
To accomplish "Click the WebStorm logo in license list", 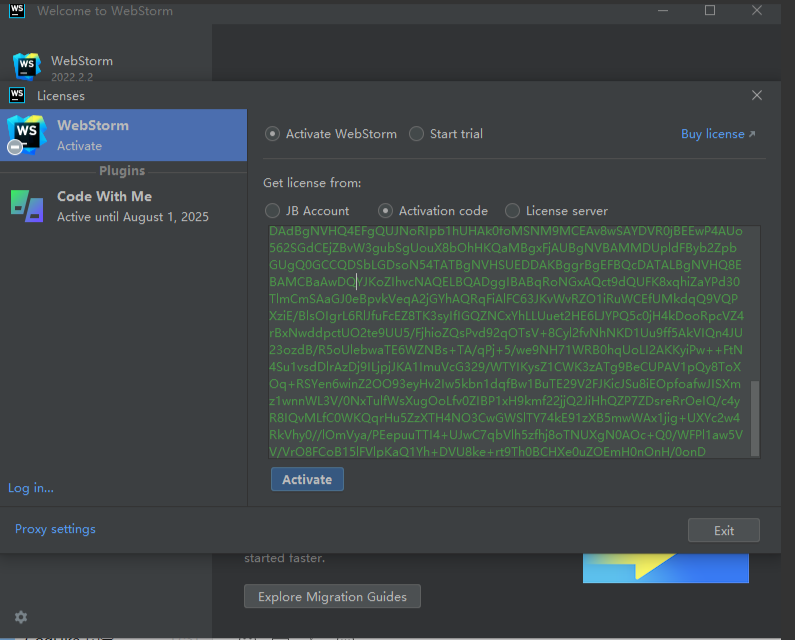I will (26, 135).
